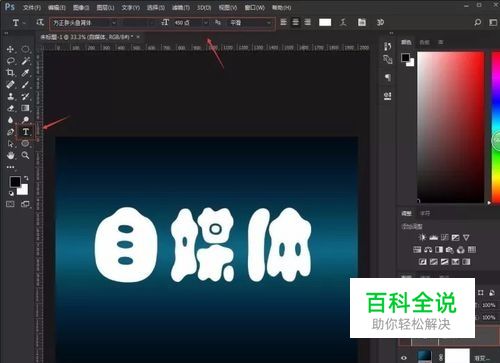Add a Brightness/Contrast adjustment

click(422, 237)
